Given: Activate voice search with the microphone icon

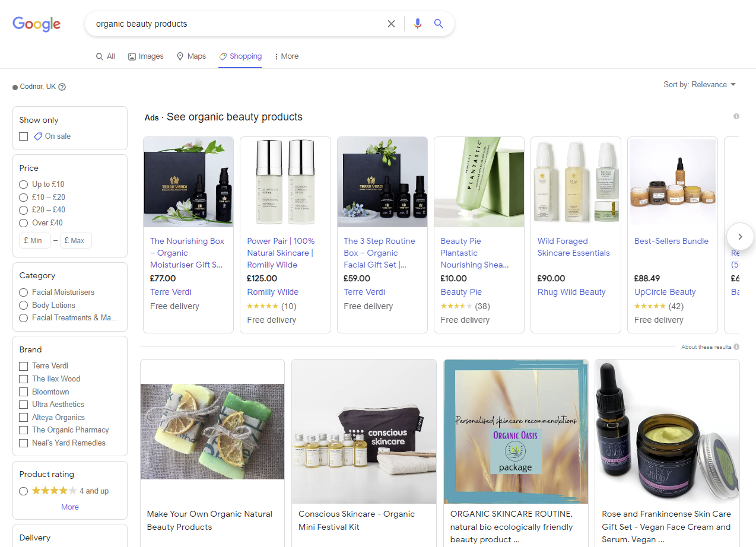Looking at the screenshot, I should click(x=417, y=23).
